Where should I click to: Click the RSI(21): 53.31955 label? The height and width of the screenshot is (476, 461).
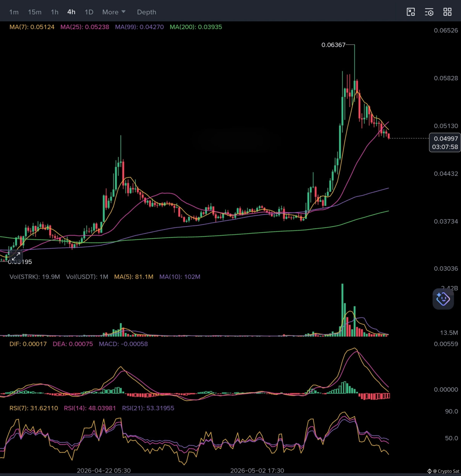point(148,408)
